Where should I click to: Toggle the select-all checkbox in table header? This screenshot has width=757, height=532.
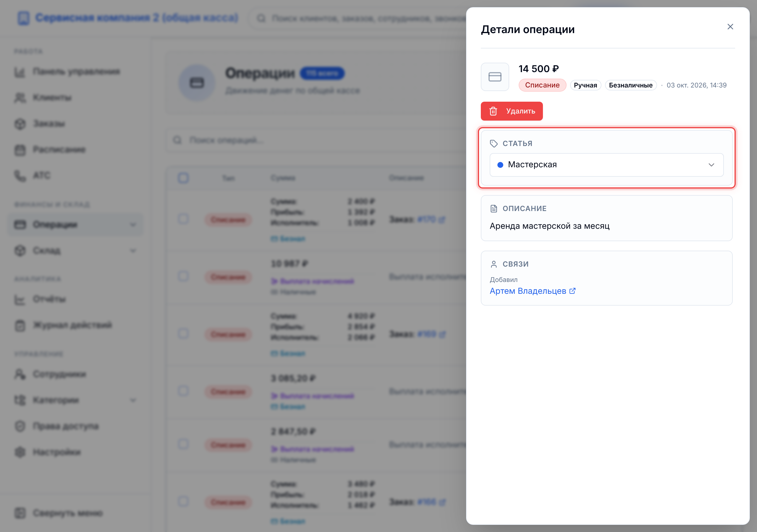(x=183, y=178)
